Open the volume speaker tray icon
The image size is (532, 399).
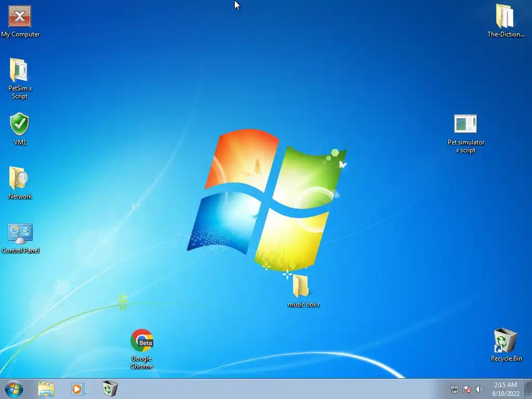point(479,389)
